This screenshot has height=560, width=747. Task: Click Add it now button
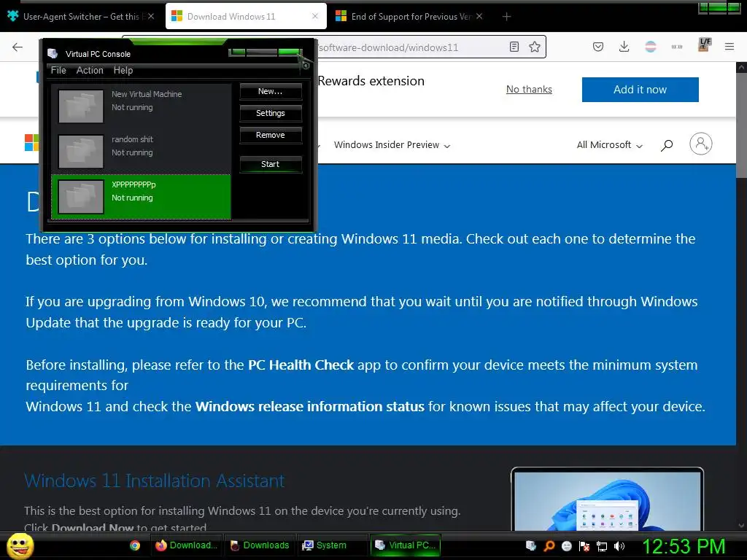coord(640,90)
